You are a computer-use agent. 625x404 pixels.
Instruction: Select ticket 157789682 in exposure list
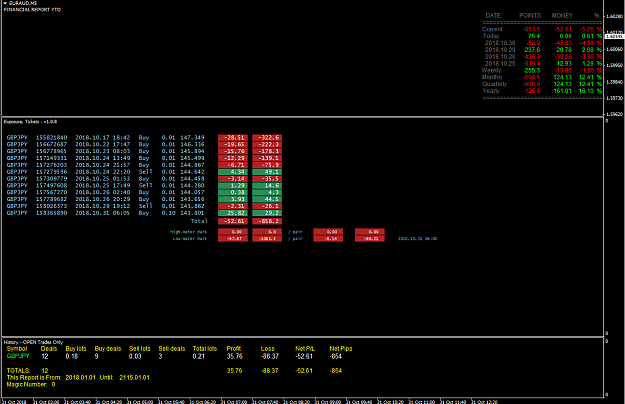tap(51, 199)
